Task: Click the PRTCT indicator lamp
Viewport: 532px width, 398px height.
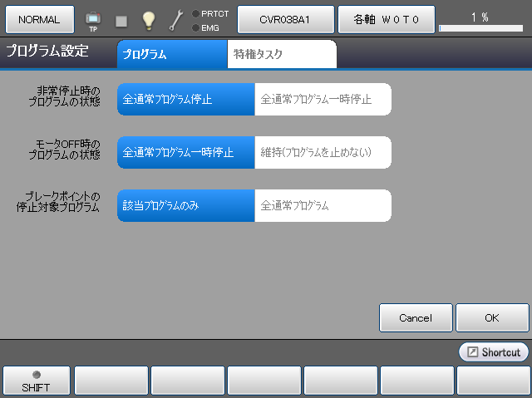Action: [195, 13]
